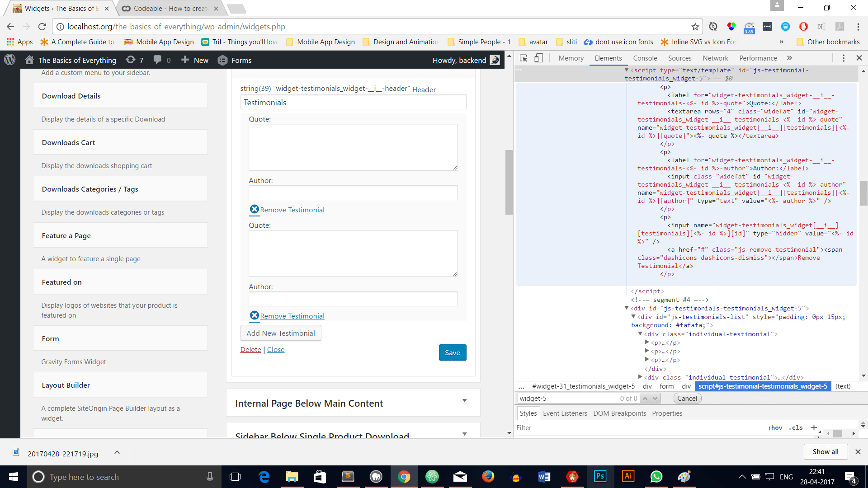Click the bookmark star in the address bar
The image size is (868, 488).
click(695, 27)
